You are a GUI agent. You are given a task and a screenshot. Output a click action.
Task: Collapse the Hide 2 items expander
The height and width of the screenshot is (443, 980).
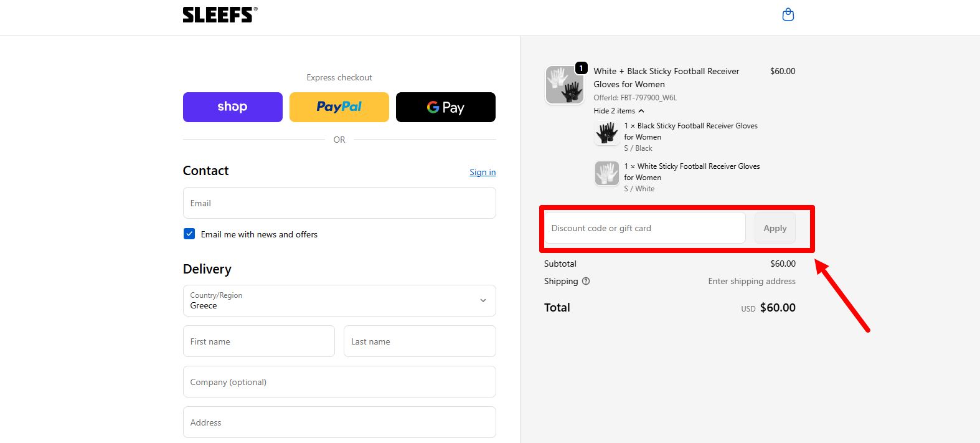point(619,111)
